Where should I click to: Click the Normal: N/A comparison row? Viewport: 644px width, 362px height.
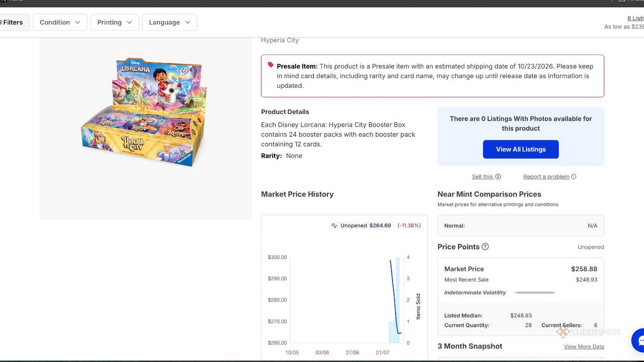pos(521,225)
